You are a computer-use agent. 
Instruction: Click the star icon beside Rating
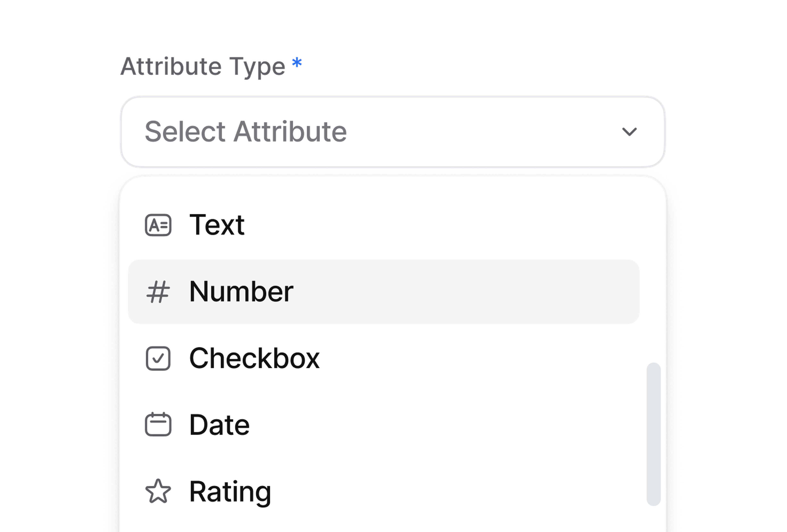[158, 491]
